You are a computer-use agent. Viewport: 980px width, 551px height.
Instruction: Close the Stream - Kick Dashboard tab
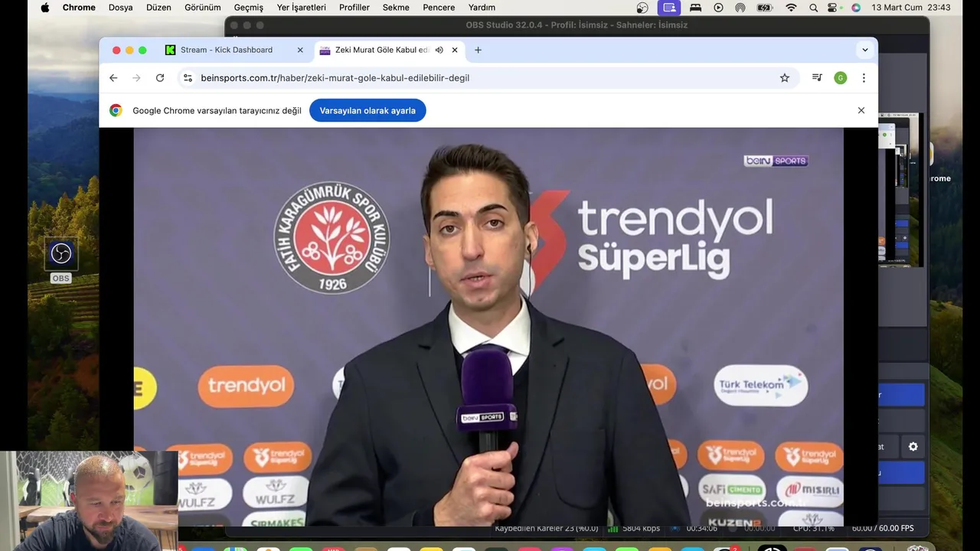300,50
